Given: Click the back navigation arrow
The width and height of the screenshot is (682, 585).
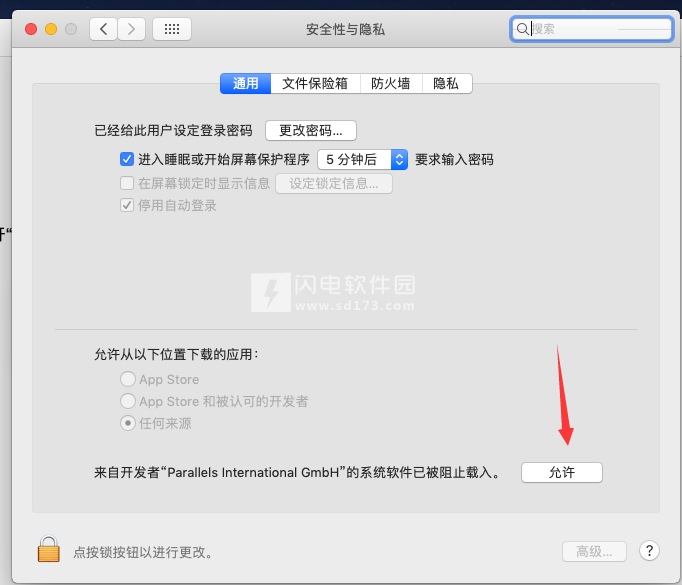Looking at the screenshot, I should 103,29.
